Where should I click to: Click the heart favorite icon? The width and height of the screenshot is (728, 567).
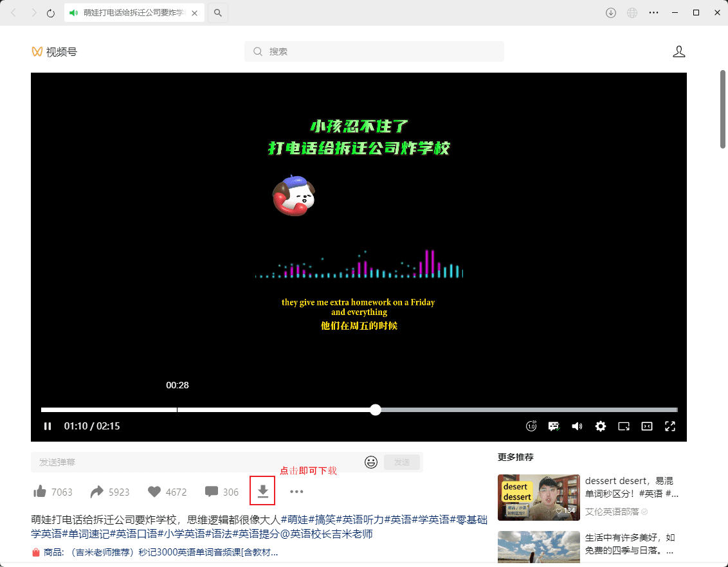coord(154,491)
